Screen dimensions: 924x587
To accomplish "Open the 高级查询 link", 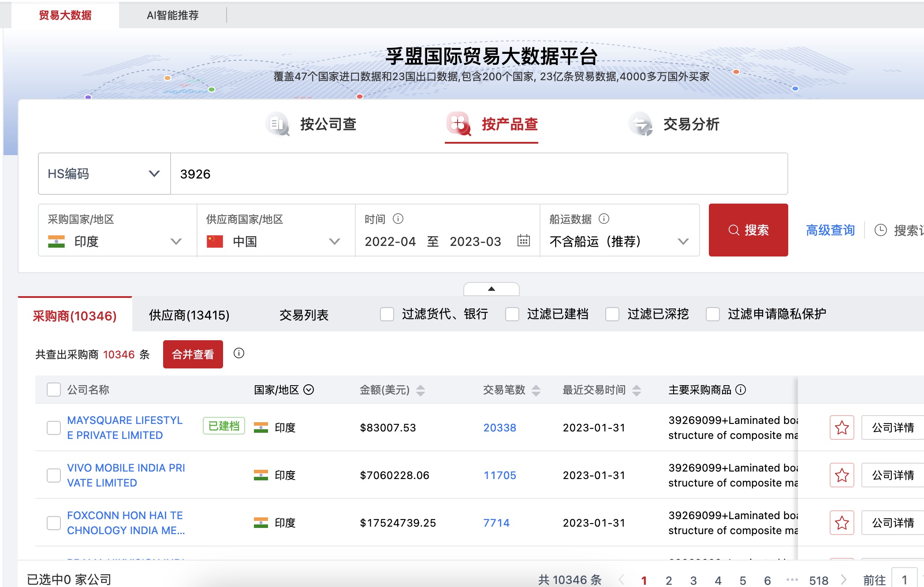I will (830, 230).
